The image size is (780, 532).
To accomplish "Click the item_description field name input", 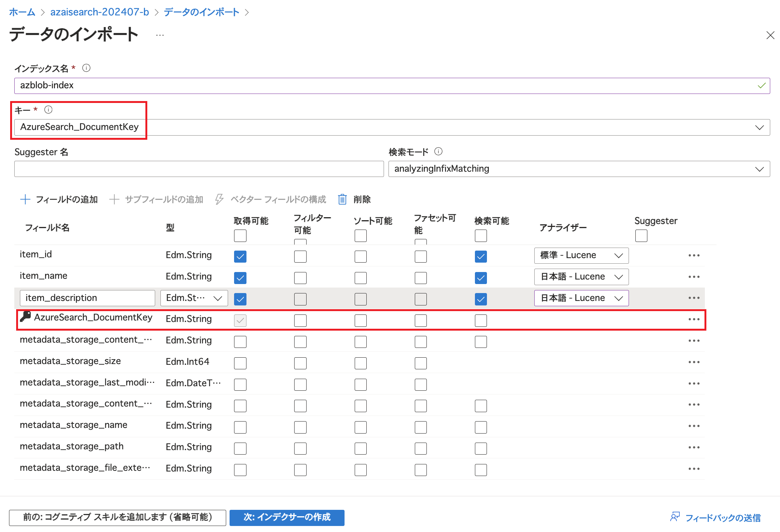I will coord(88,298).
